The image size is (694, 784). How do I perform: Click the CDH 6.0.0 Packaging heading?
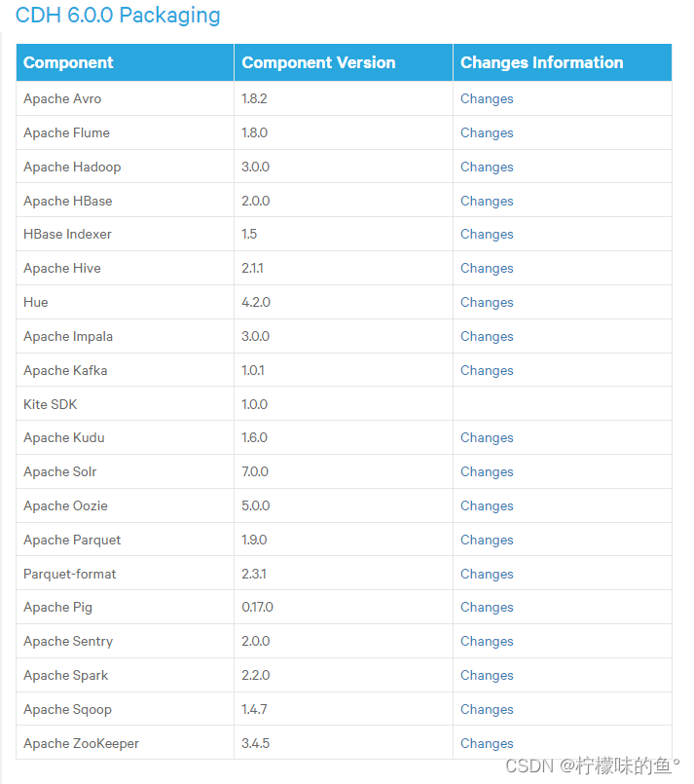click(118, 16)
